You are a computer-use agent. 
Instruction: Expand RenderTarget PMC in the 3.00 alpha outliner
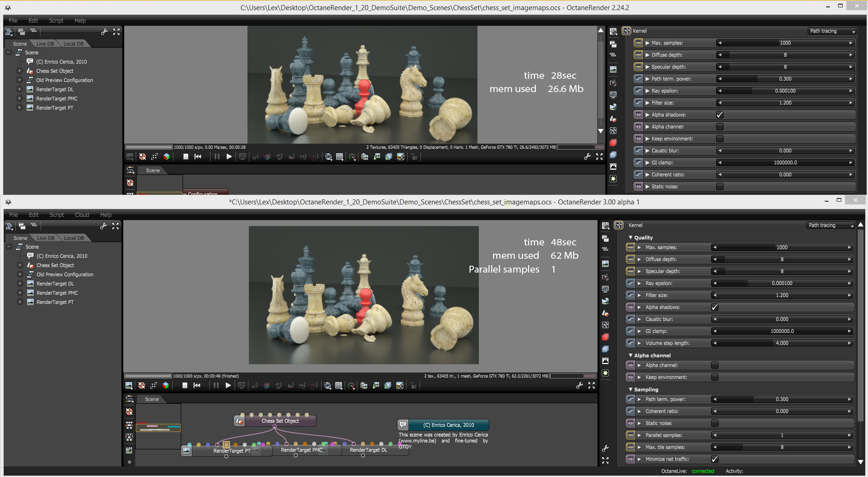tap(20, 293)
